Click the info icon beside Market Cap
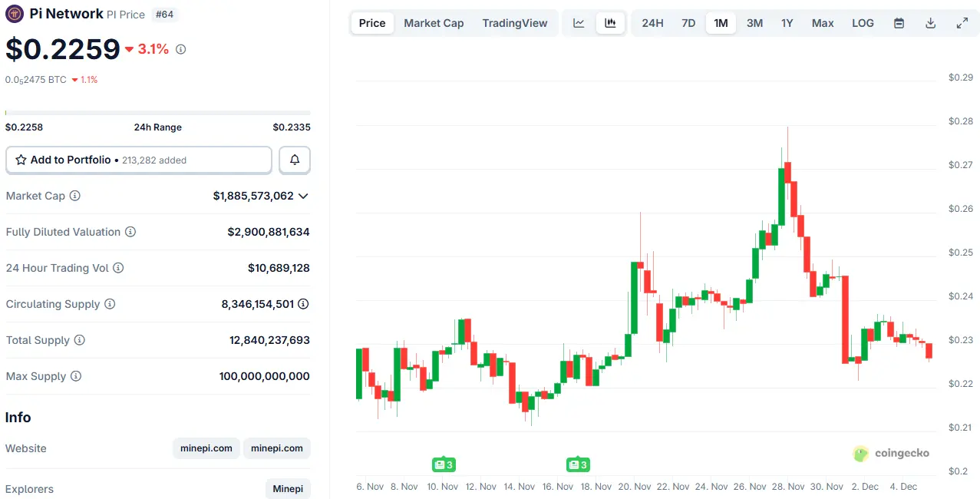This screenshot has height=499, width=980. 75,196
